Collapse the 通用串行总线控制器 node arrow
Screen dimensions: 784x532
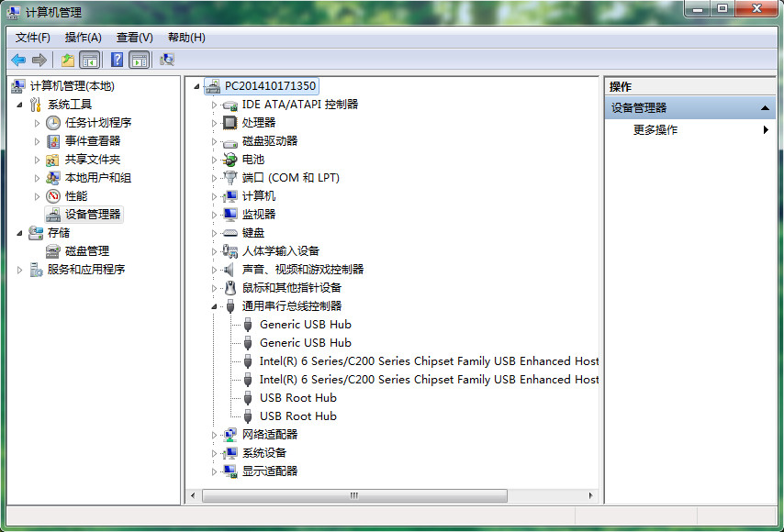[x=214, y=306]
